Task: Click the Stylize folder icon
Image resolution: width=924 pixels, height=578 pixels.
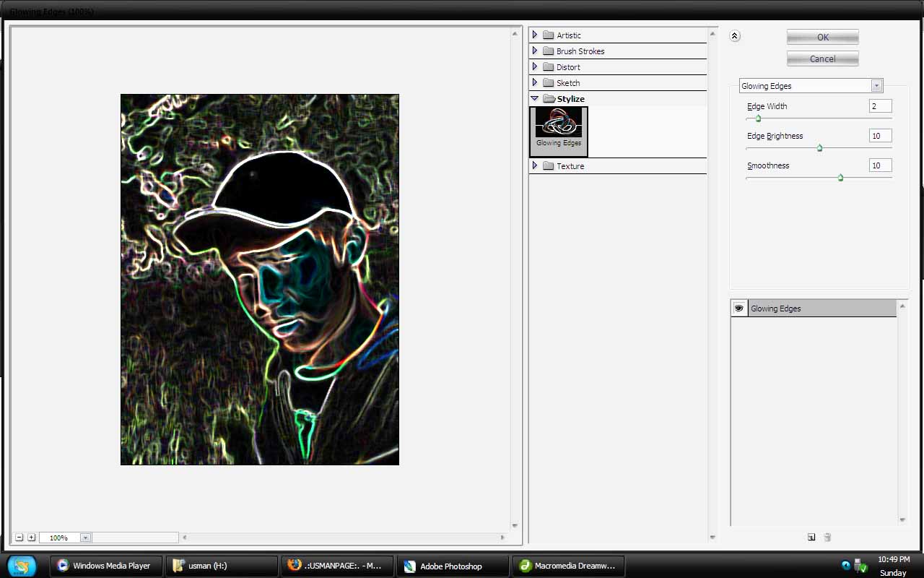Action: [x=549, y=98]
